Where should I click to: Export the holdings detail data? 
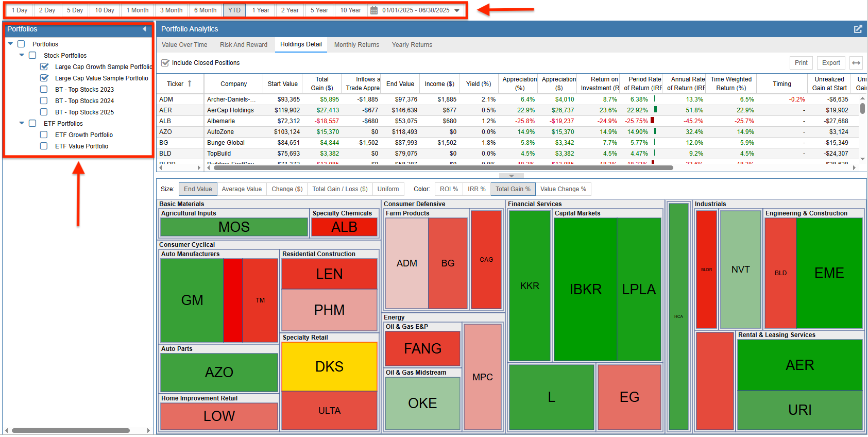pyautogui.click(x=831, y=63)
